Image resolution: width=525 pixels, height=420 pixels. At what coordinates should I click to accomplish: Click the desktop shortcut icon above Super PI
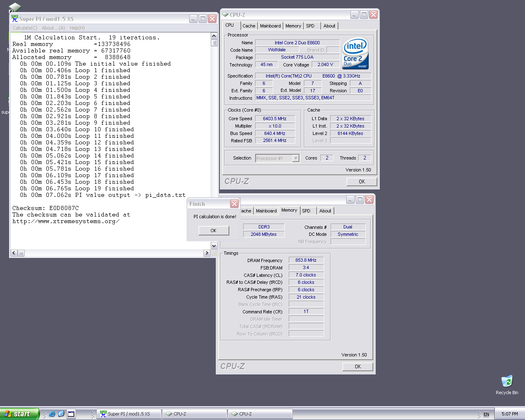tap(15, 7)
